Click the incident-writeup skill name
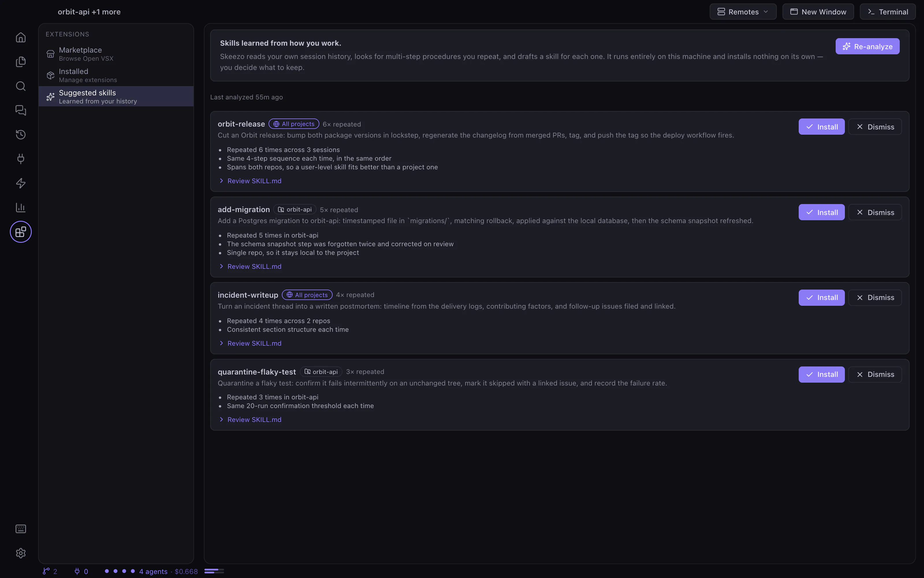This screenshot has height=578, width=924. coord(248,295)
